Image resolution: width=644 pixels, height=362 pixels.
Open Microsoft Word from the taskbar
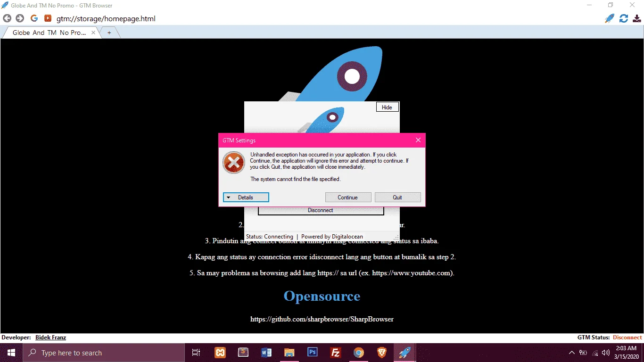click(x=266, y=353)
